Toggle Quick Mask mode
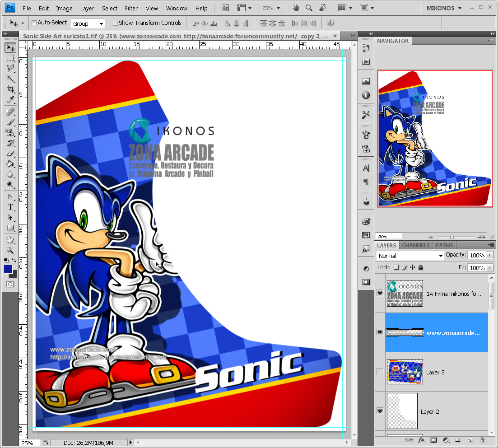 tap(10, 285)
